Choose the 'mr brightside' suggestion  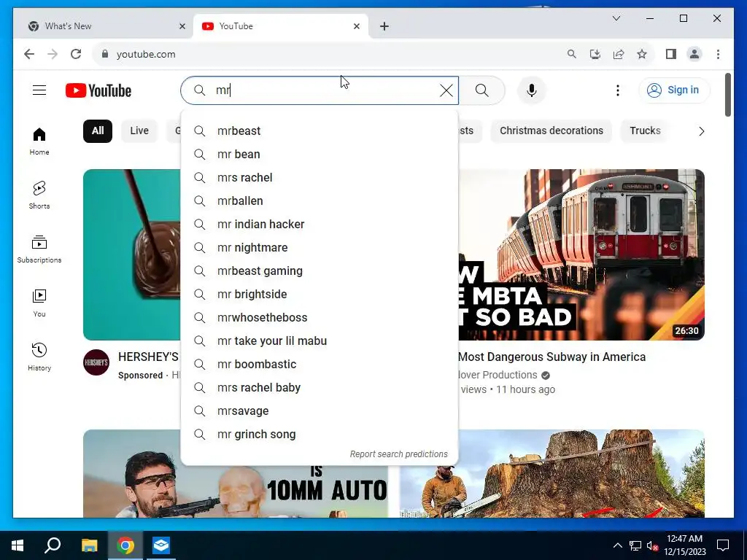pyautogui.click(x=320, y=295)
